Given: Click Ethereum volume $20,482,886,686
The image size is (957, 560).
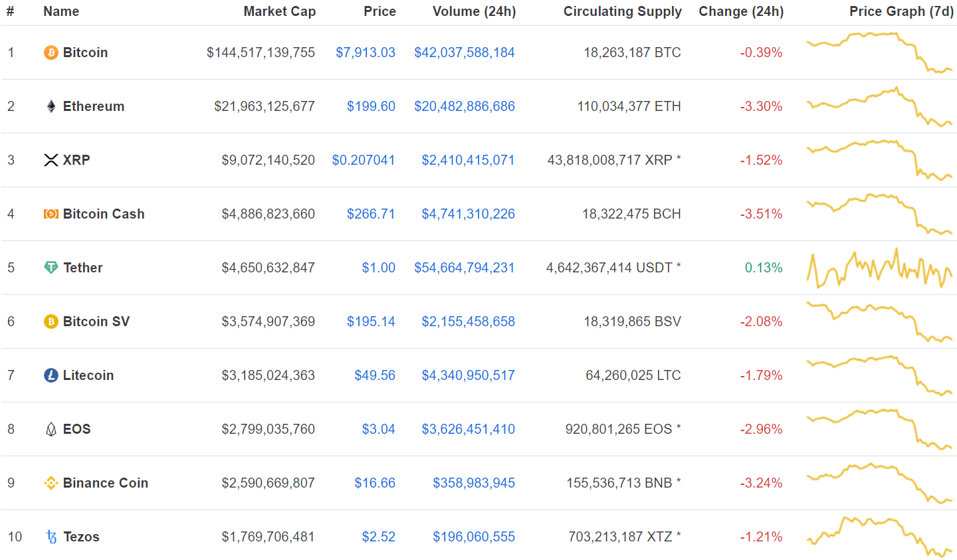Looking at the screenshot, I should tap(465, 106).
